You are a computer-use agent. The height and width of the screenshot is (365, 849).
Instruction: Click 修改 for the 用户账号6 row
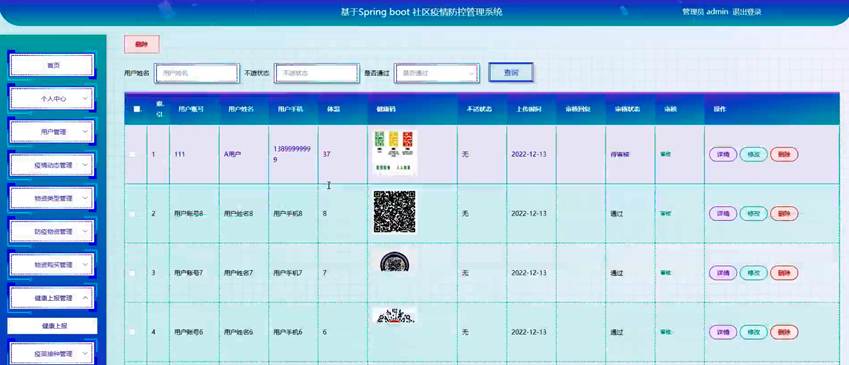click(754, 332)
